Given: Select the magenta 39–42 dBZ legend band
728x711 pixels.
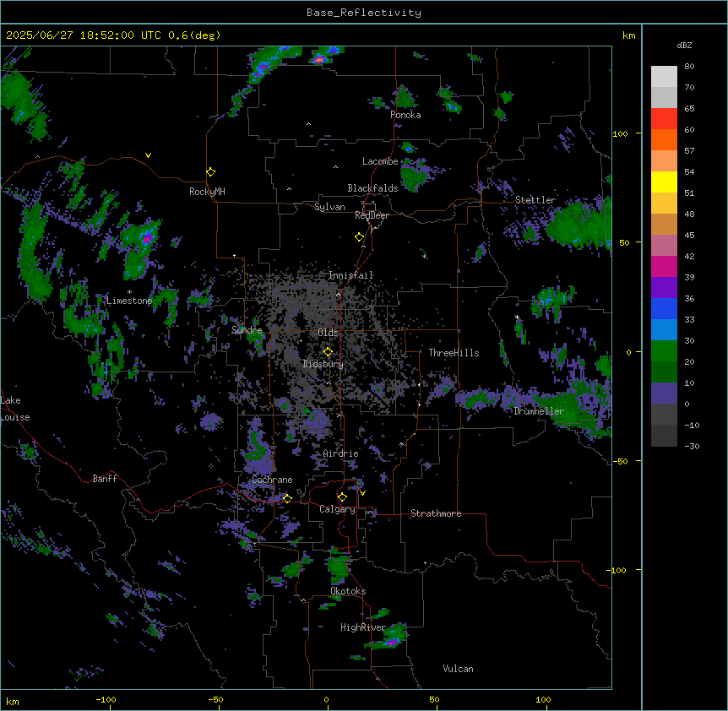Looking at the screenshot, I should [x=664, y=266].
